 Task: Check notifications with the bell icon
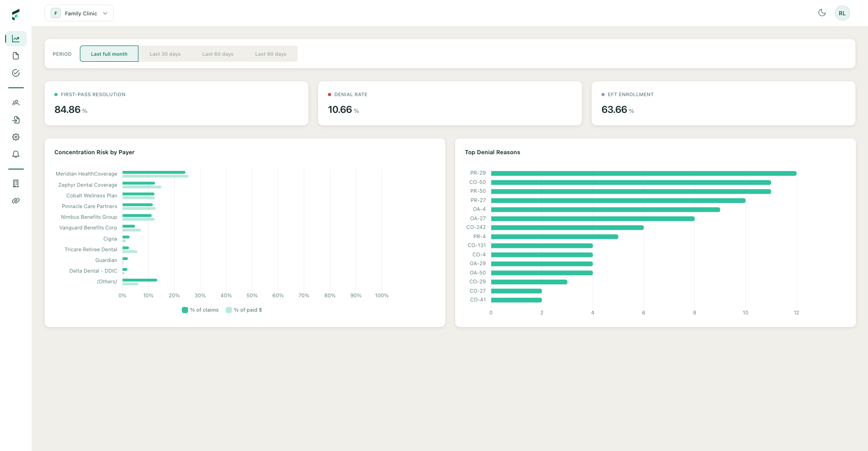(15, 154)
